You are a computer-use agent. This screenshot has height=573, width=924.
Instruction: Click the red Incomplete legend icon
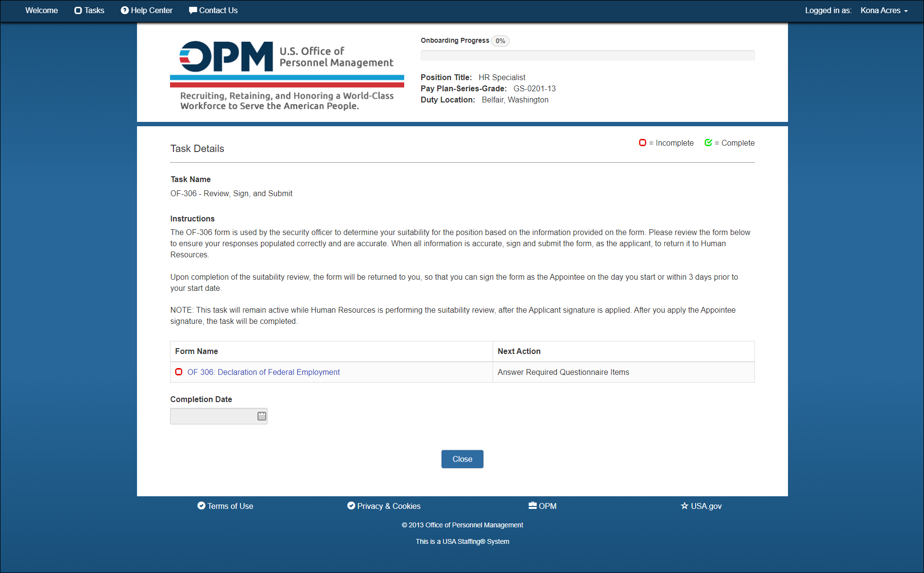[x=642, y=142]
